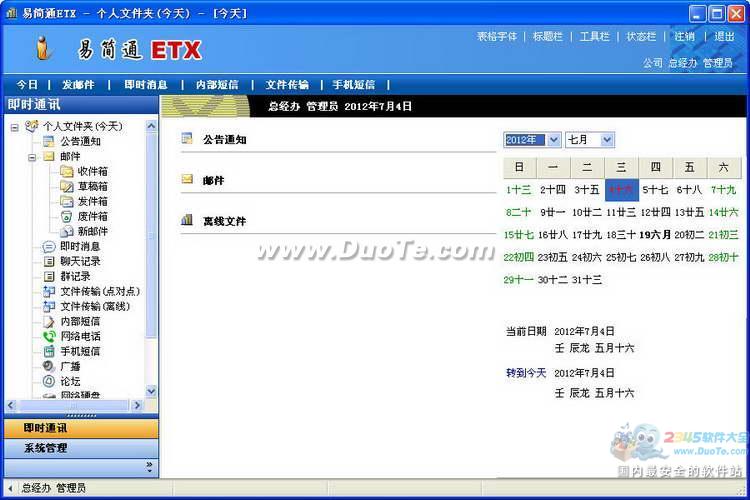Click the 状态栏 link
Viewport: 750px width, 500px height.
[x=641, y=36]
